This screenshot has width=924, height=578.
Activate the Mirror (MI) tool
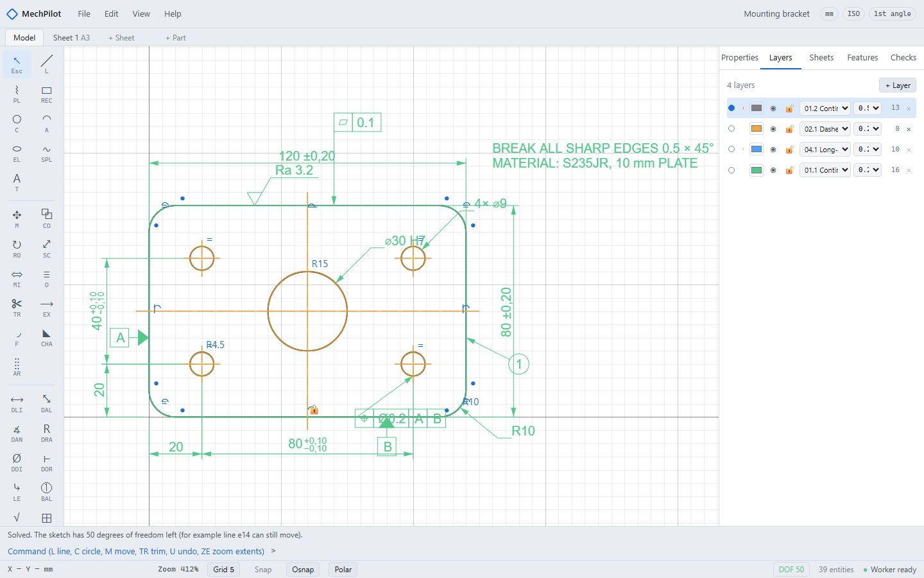pos(17,278)
